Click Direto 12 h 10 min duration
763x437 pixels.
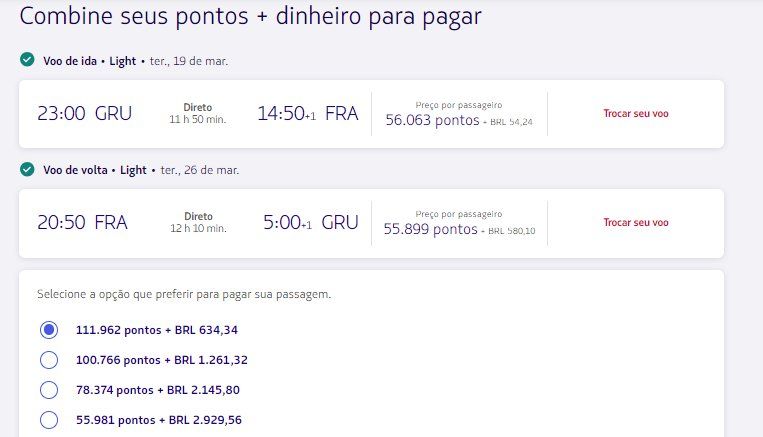click(x=198, y=222)
